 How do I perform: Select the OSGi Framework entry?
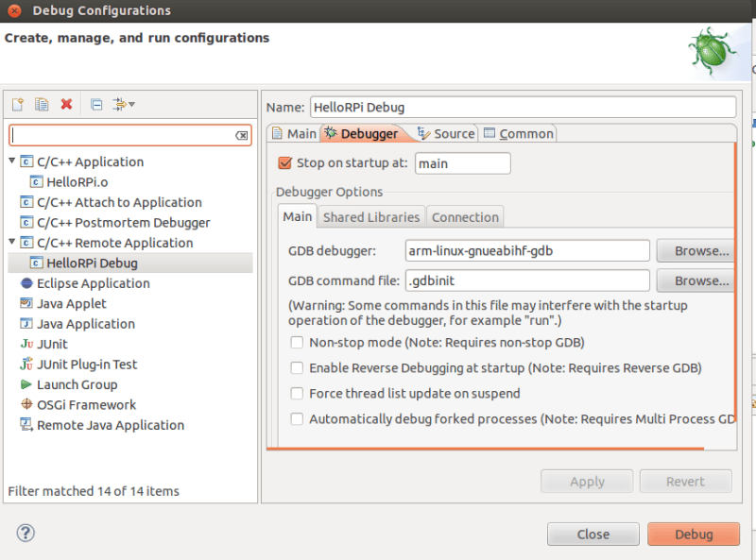[86, 404]
